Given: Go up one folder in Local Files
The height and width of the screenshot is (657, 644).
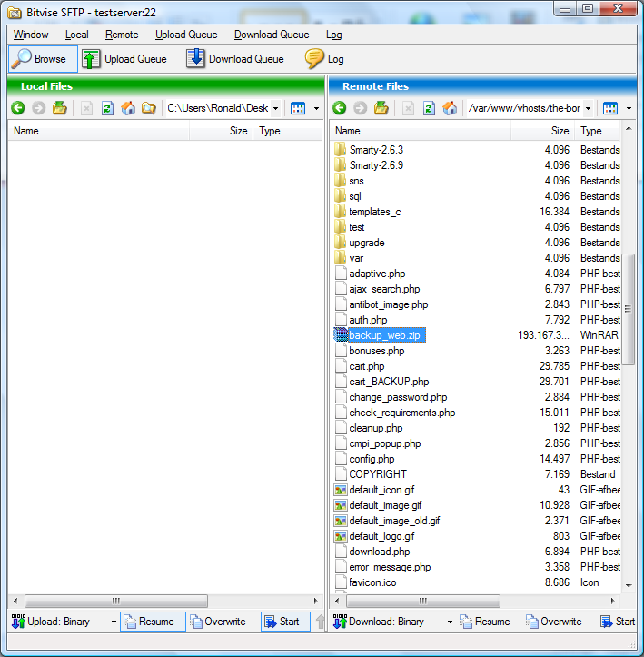Looking at the screenshot, I should [x=59, y=108].
